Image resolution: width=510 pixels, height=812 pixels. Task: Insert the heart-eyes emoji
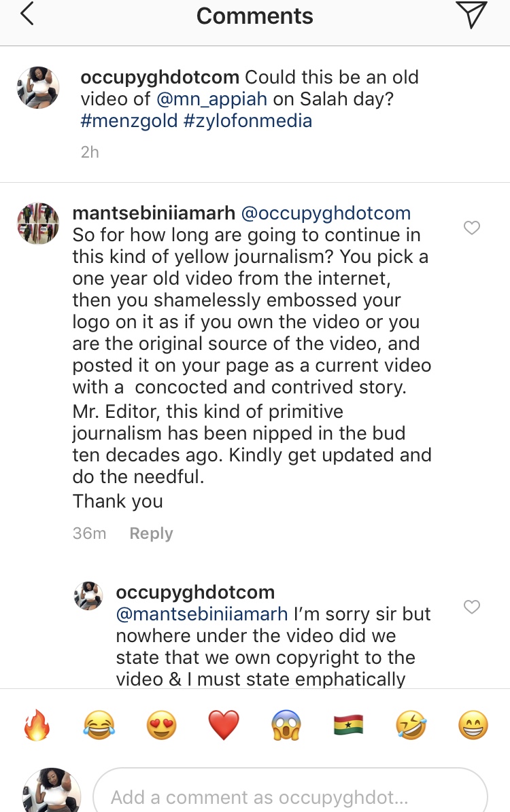click(161, 725)
